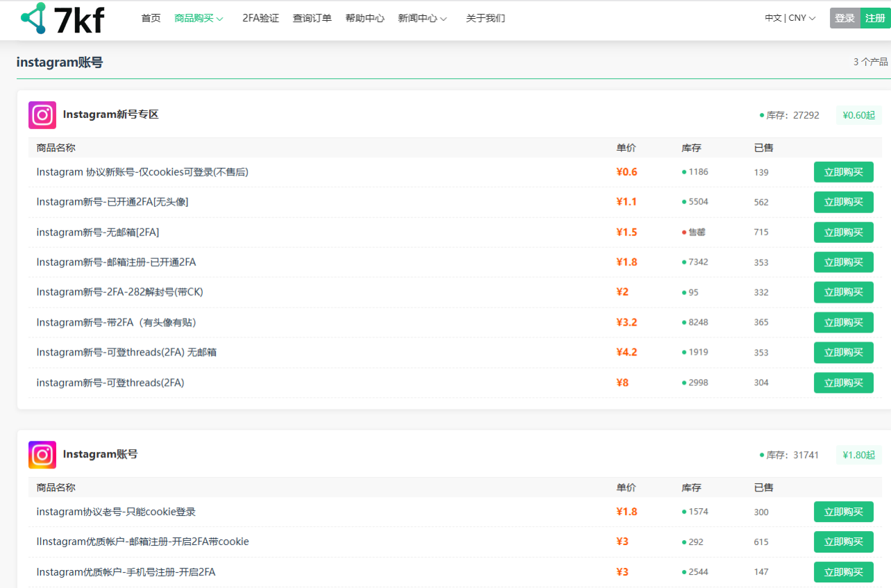Click the ¥1.80起 price badge

pos(859,455)
